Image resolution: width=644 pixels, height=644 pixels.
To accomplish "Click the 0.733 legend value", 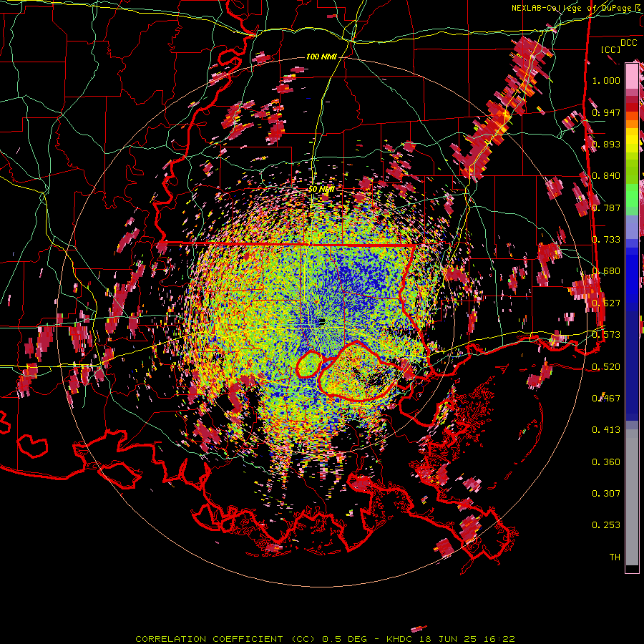I will (606, 240).
